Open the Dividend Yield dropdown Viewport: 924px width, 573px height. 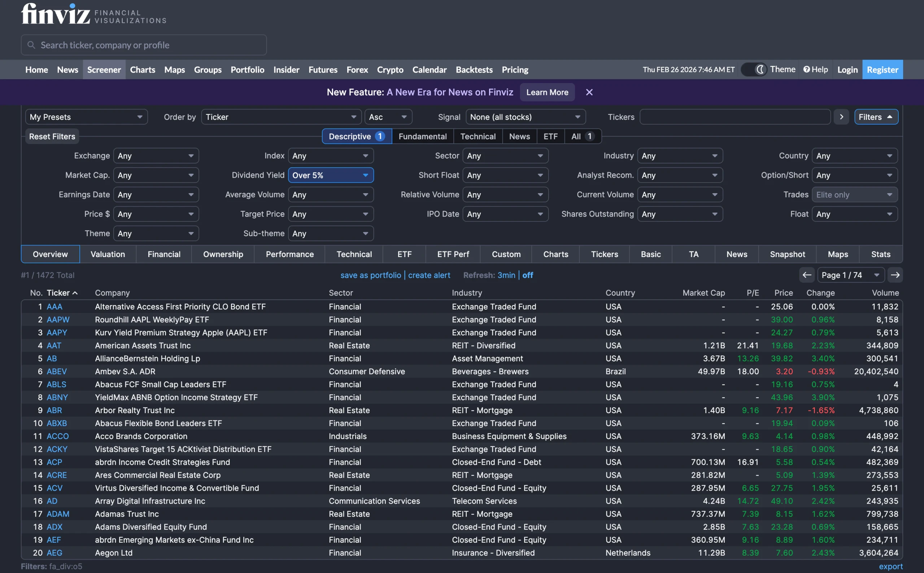[331, 175]
